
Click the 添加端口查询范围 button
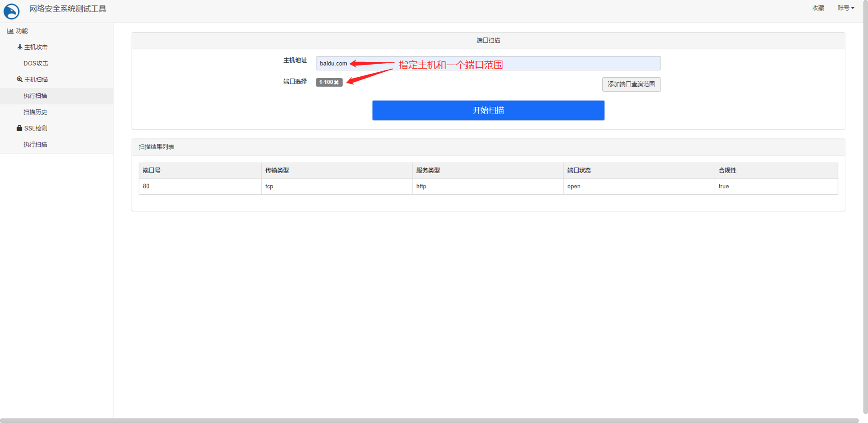[x=631, y=84]
